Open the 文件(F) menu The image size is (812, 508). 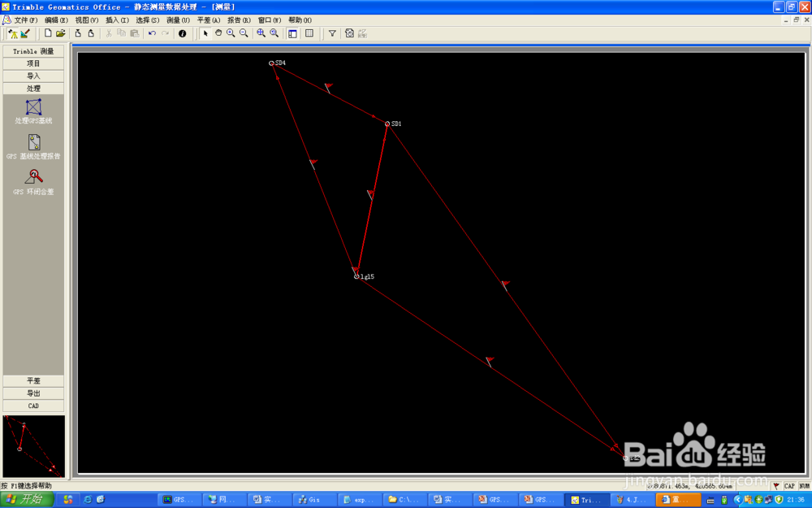pos(25,20)
